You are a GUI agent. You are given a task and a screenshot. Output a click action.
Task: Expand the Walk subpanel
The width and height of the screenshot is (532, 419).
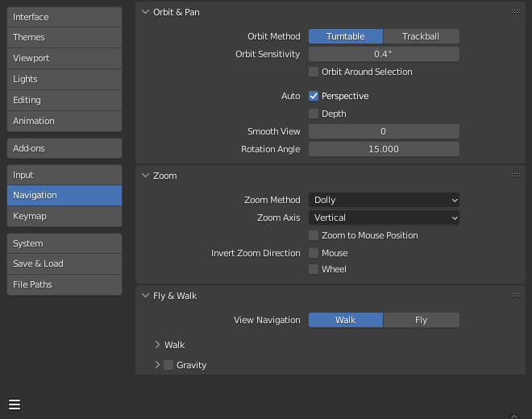click(x=157, y=345)
